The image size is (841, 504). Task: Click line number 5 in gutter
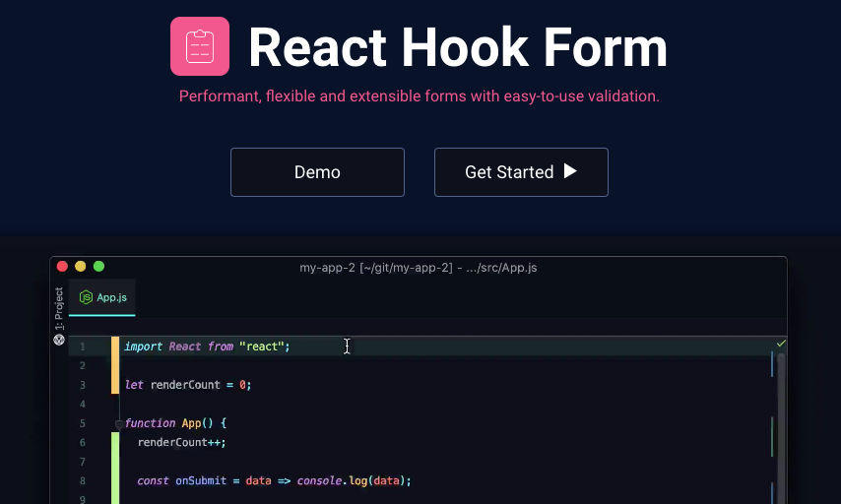[x=83, y=423]
